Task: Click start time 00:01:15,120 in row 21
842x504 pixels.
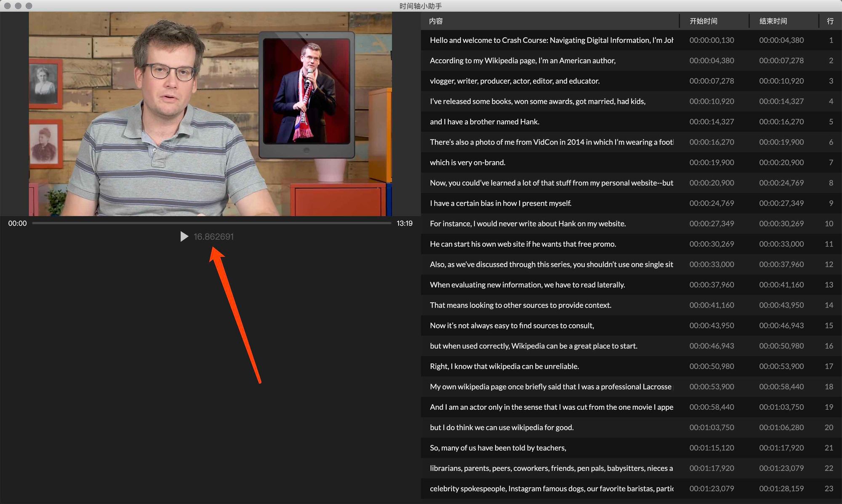Action: point(711,448)
